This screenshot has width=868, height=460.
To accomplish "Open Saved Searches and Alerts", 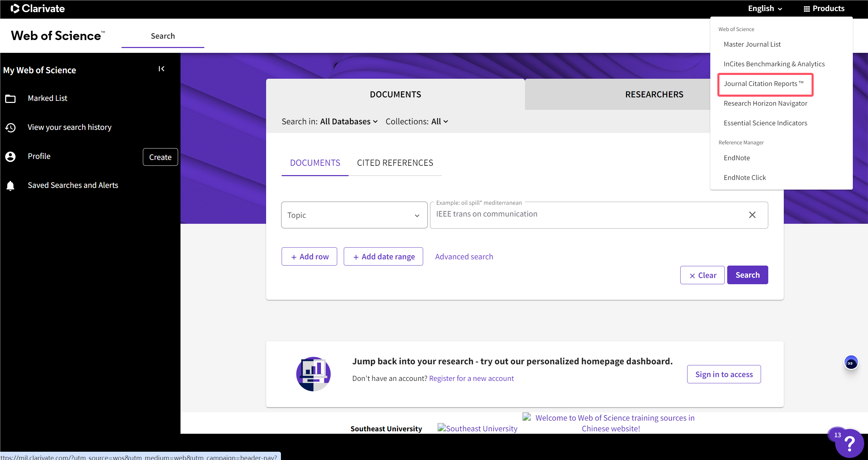I will click(x=73, y=185).
